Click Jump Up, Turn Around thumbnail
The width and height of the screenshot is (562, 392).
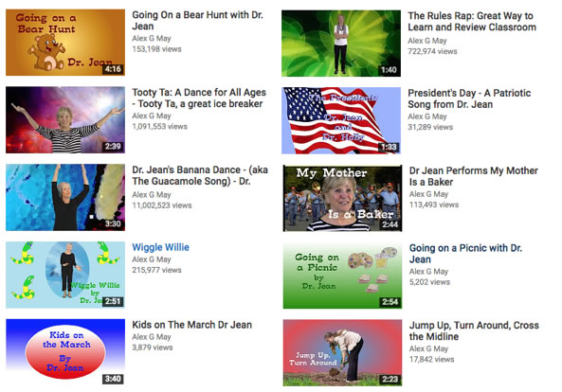tap(342, 352)
